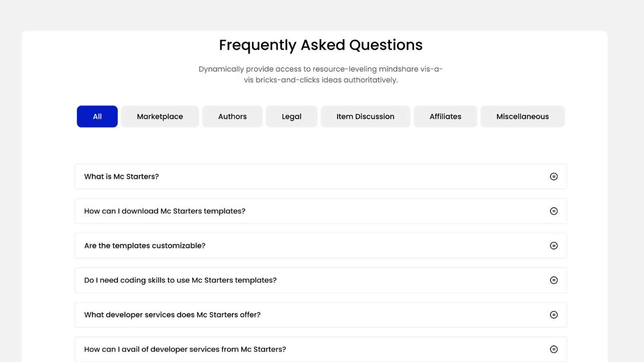644x362 pixels.
Task: Filter questions by Affiliates
Action: pyautogui.click(x=445, y=117)
